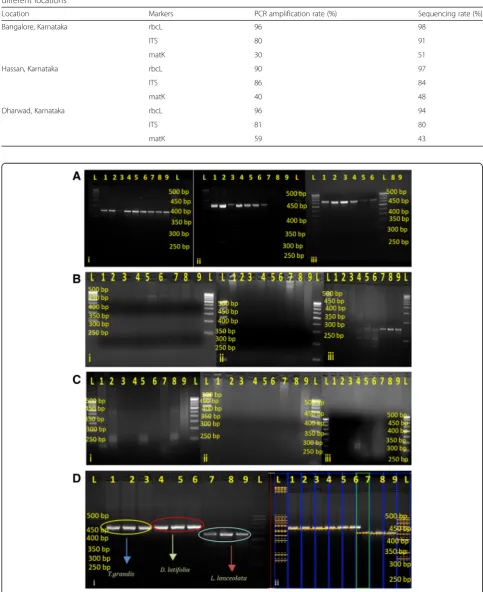Click the figure panel label "C"
483x592 pixels.
(x=77, y=379)
